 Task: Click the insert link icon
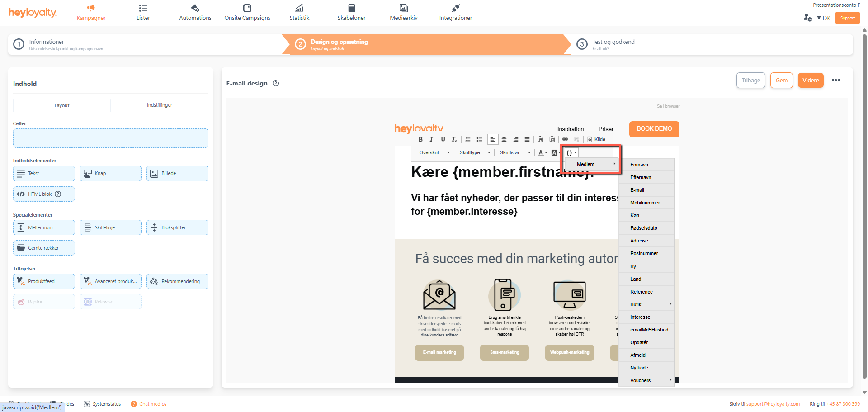[565, 139]
